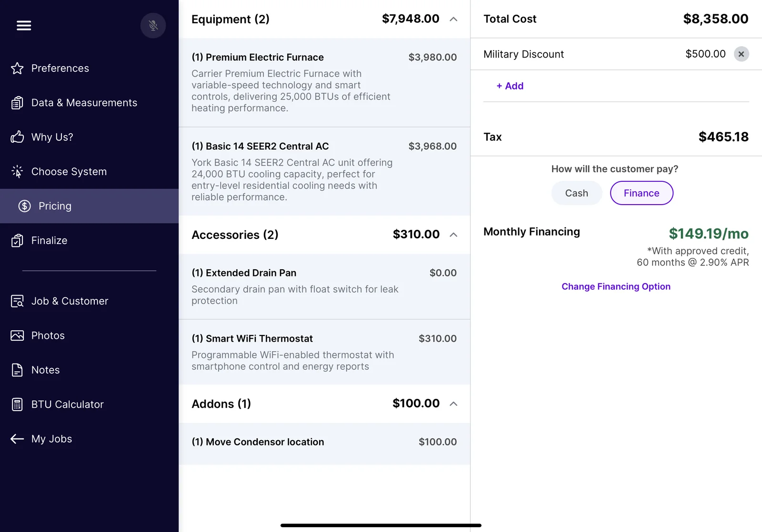Collapse the Equipment section
This screenshot has height=532, width=762.
coord(453,19)
